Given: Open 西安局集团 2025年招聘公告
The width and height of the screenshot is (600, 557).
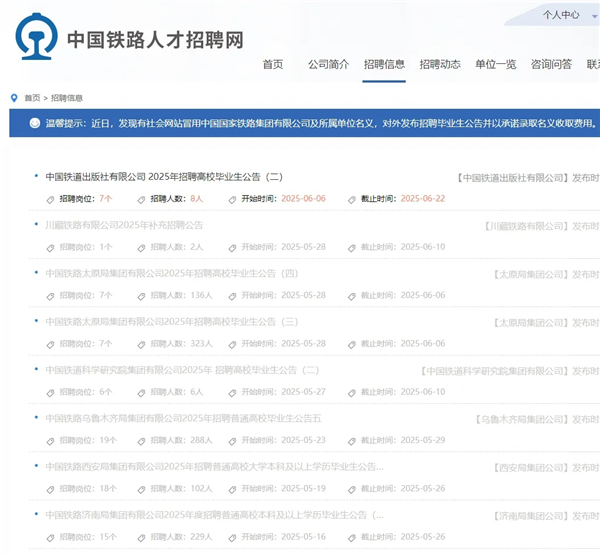Looking at the screenshot, I should [x=214, y=467].
